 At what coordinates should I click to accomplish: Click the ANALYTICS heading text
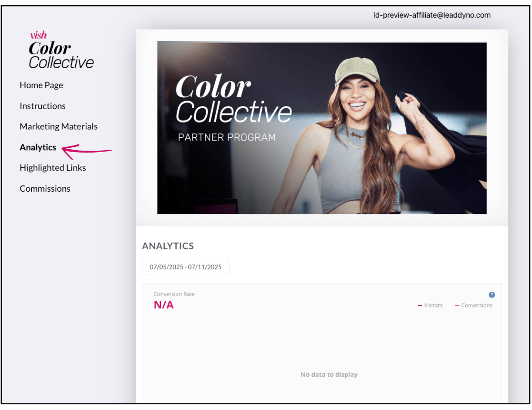point(168,246)
